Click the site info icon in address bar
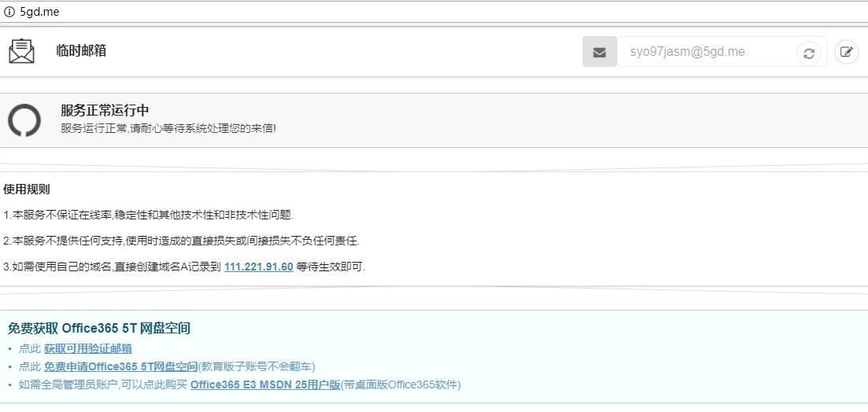 [9, 12]
